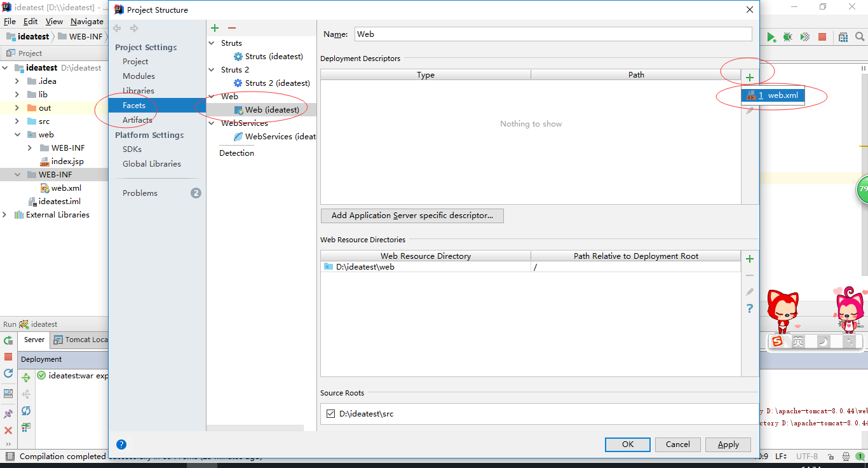Click red minus to remove selected facet
This screenshot has width=868, height=468.
(x=232, y=28)
